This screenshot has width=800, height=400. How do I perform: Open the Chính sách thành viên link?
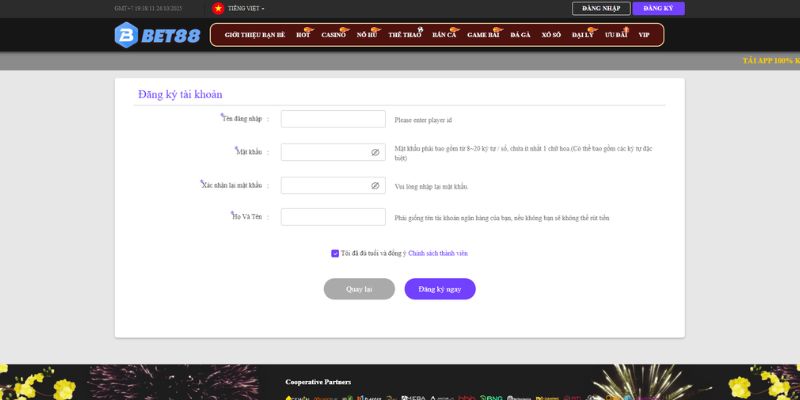click(x=438, y=253)
